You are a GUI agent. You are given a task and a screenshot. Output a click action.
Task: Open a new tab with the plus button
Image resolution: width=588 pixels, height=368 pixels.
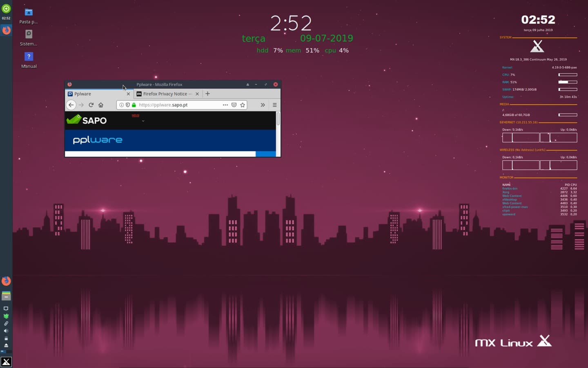pos(207,94)
